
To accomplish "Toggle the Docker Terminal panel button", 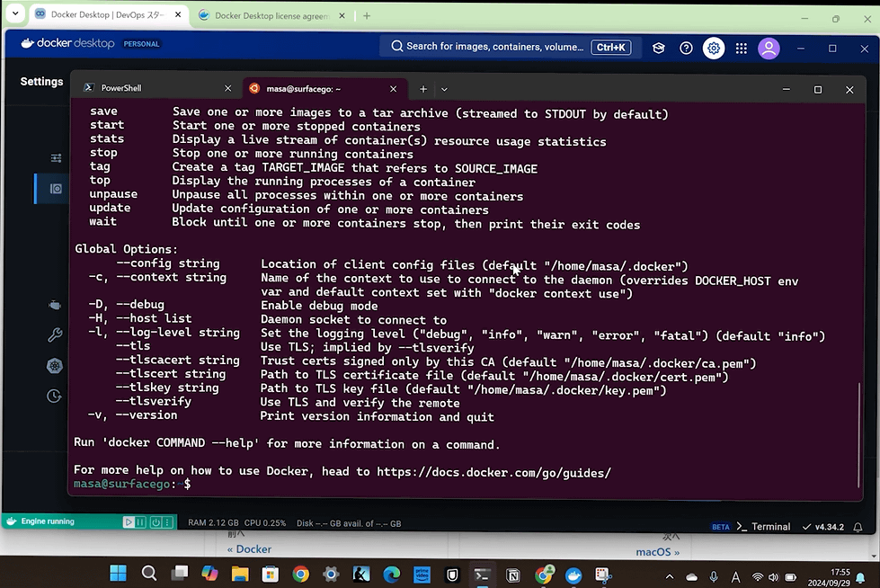I will (x=763, y=527).
